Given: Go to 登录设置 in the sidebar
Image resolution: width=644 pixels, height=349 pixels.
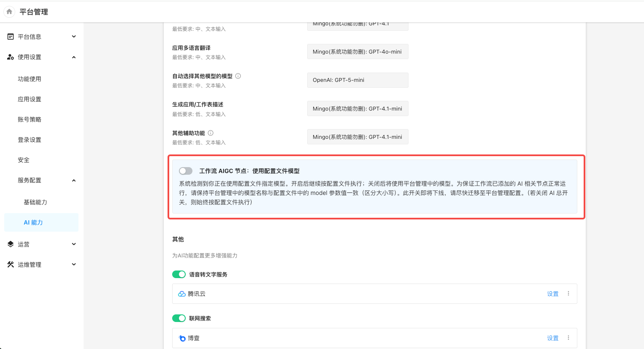Looking at the screenshot, I should pyautogui.click(x=30, y=140).
